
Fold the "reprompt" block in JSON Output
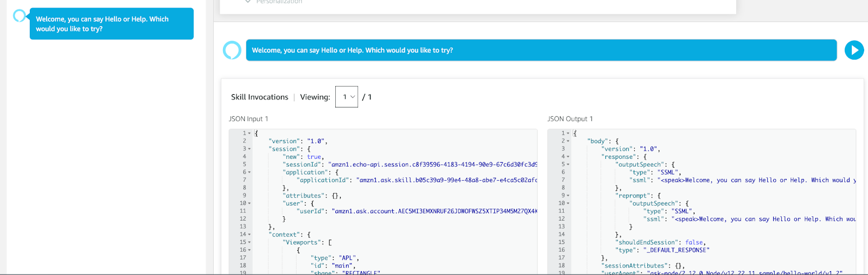568,196
